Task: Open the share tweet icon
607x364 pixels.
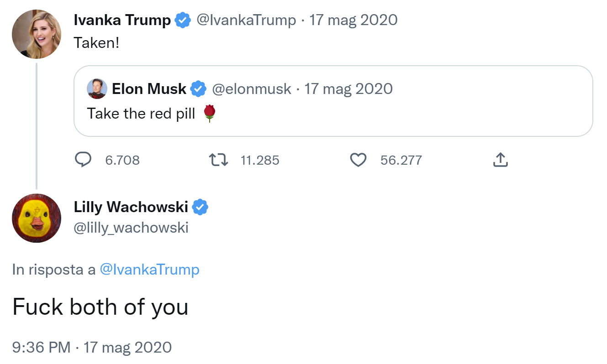Action: [500, 160]
